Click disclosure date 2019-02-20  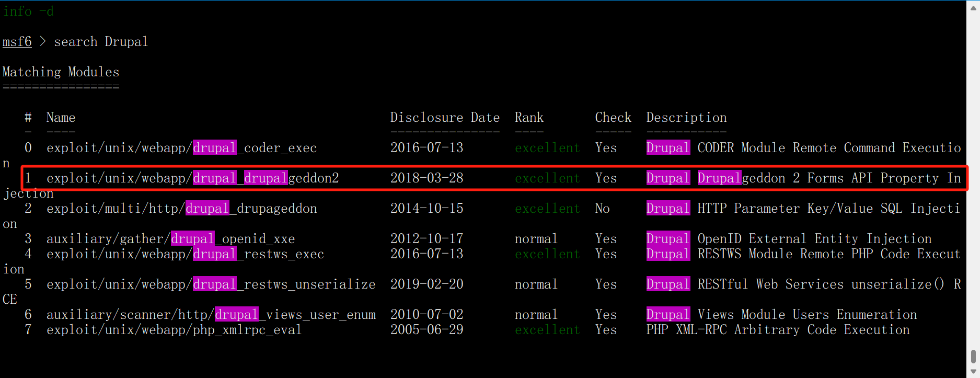(x=426, y=284)
